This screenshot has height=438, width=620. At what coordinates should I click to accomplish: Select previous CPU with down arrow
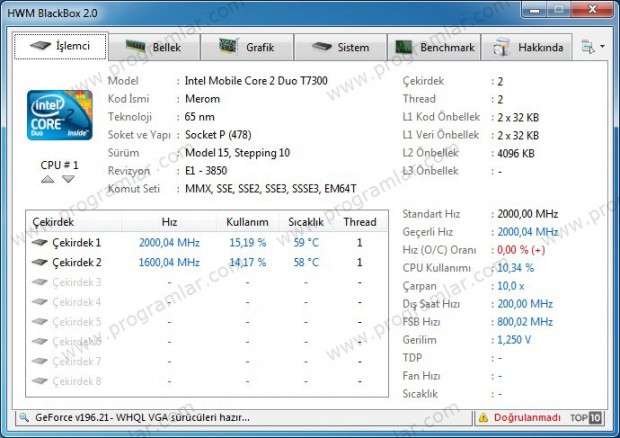click(68, 179)
